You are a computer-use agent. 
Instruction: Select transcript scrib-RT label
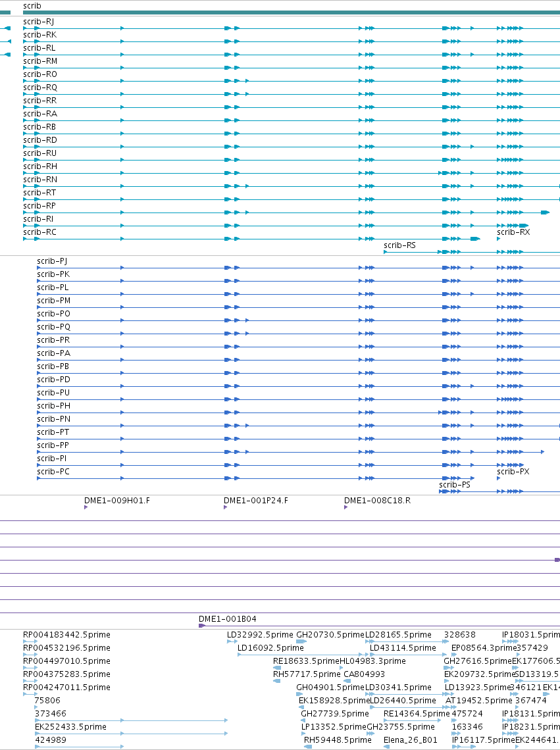[39, 192]
